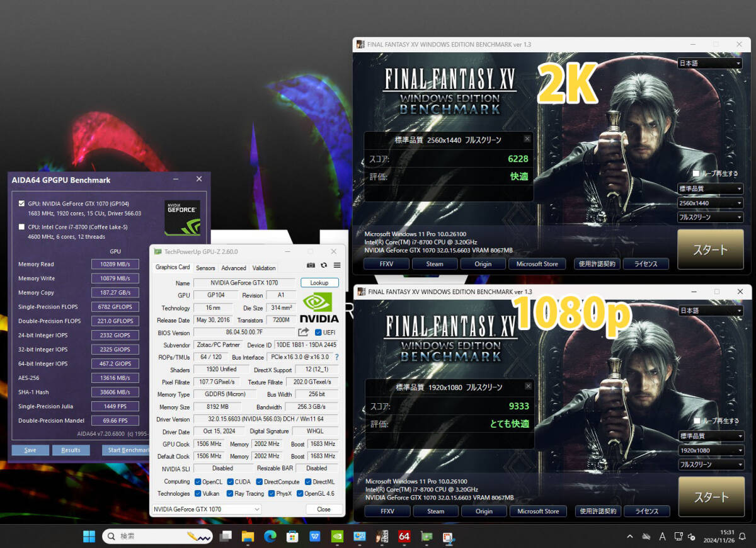This screenshot has height=548, width=756.
Task: Click the Close button in GPU-Z
Action: click(324, 509)
